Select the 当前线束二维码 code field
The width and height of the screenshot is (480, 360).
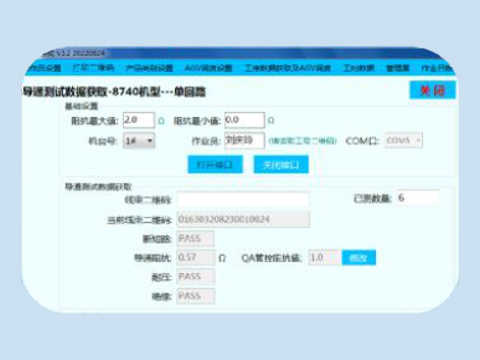pyautogui.click(x=243, y=219)
